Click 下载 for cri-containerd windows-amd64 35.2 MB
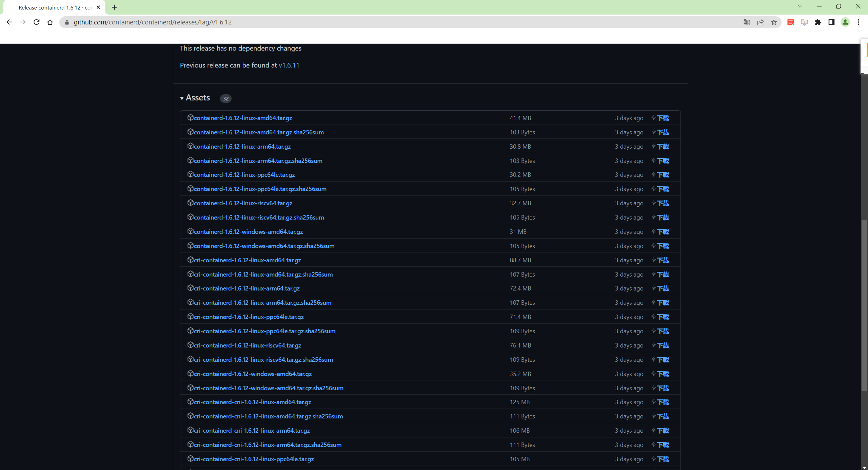 pyautogui.click(x=663, y=374)
